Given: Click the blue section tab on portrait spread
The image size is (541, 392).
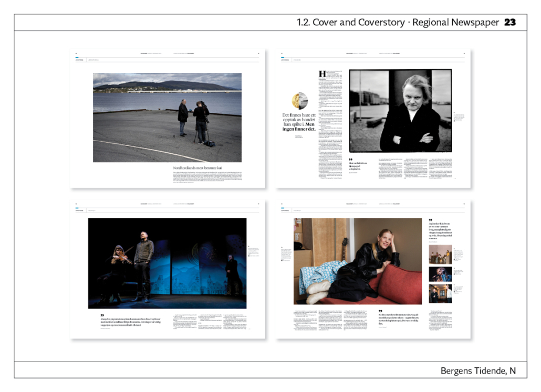Looking at the screenshot, I should click(283, 58).
